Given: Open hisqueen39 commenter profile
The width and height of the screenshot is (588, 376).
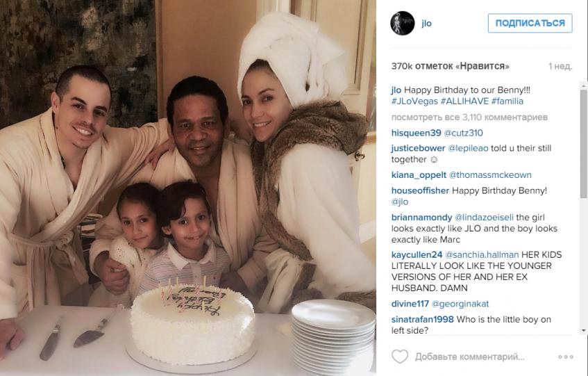Looking at the screenshot, I should 417,133.
